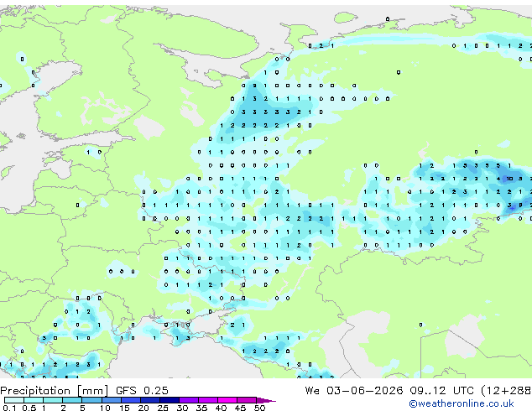532x411 pixels.
Task: Click the legend label "25"
Action: (x=163, y=408)
